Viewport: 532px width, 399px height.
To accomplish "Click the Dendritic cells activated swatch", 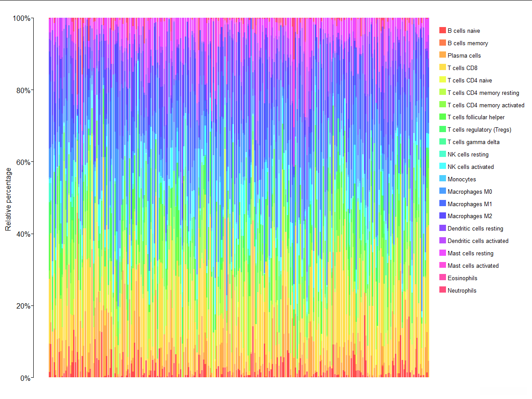I will (442, 241).
